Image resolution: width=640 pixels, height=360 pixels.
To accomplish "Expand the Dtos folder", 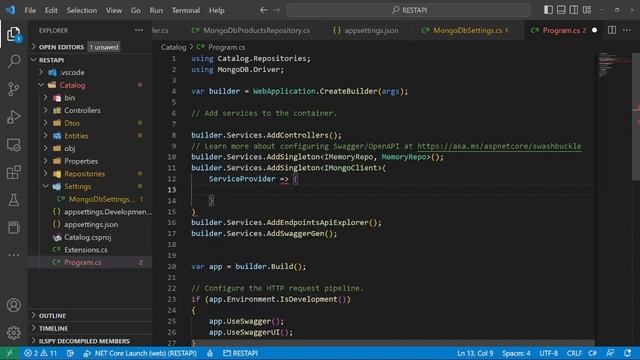I will [x=90, y=123].
